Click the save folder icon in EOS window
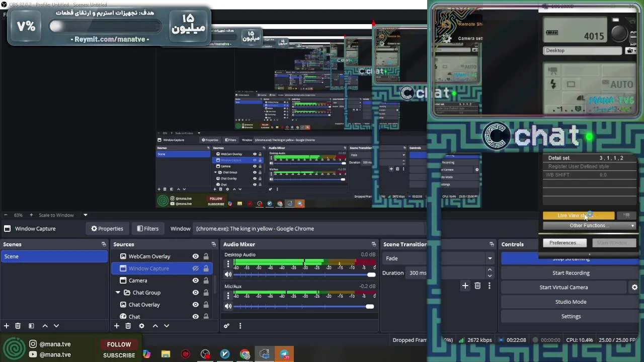This screenshot has width=644, height=362. [x=630, y=51]
